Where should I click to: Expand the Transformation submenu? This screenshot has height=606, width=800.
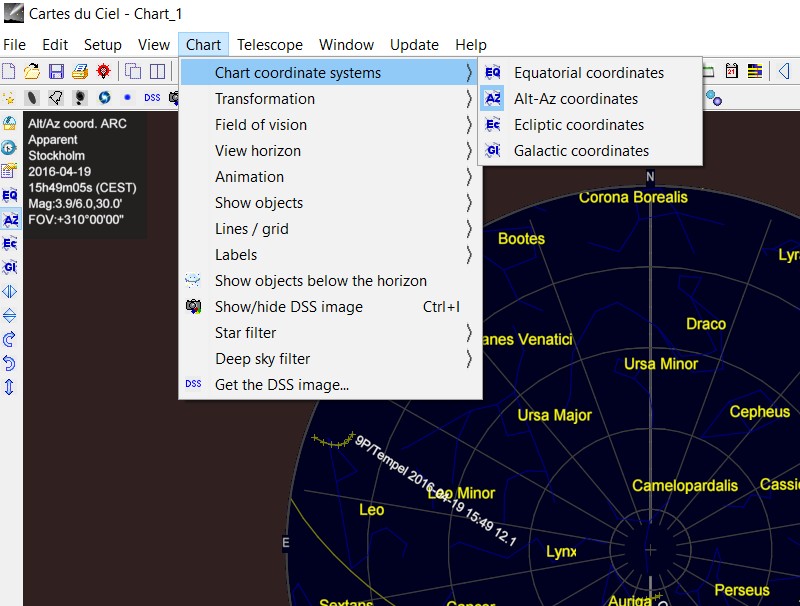click(x=329, y=98)
